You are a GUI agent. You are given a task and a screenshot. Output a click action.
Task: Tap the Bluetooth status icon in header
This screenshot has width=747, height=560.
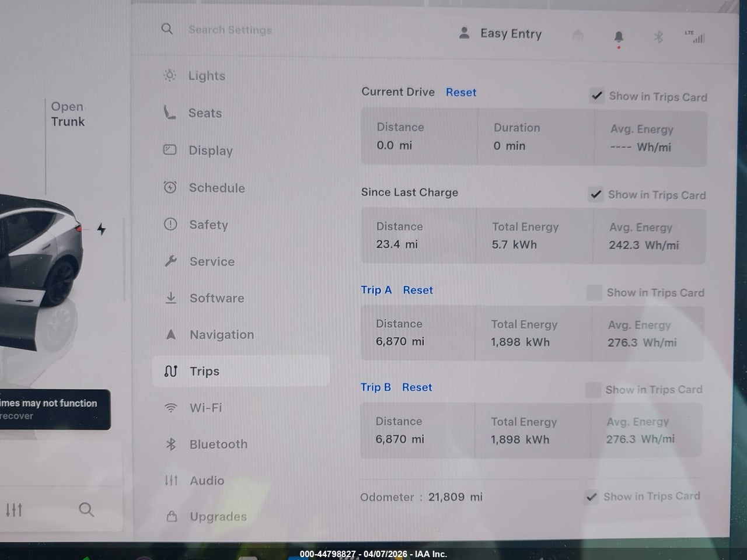[x=658, y=37]
